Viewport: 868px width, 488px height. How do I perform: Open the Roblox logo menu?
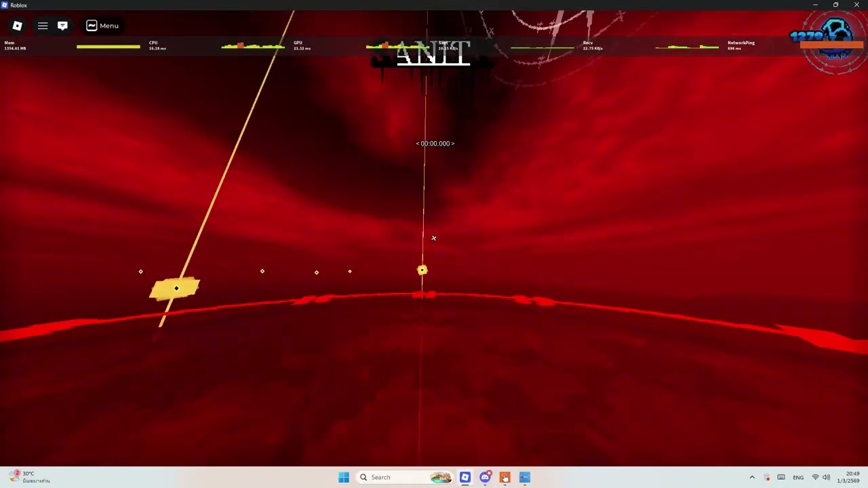pos(18,26)
